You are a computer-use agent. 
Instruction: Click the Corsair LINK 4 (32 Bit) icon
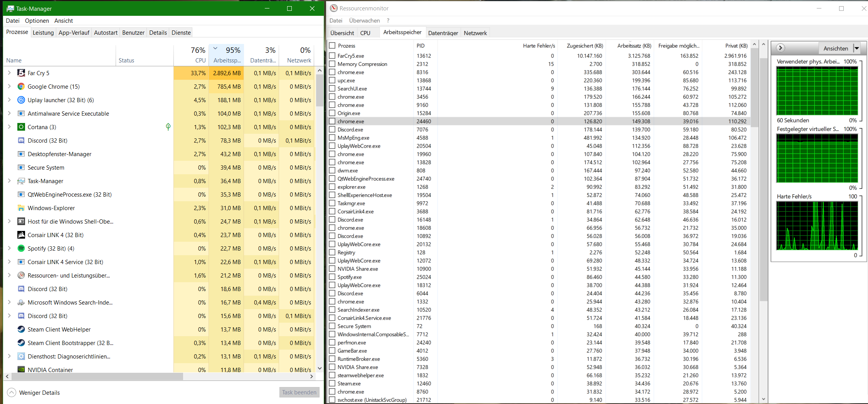[21, 235]
